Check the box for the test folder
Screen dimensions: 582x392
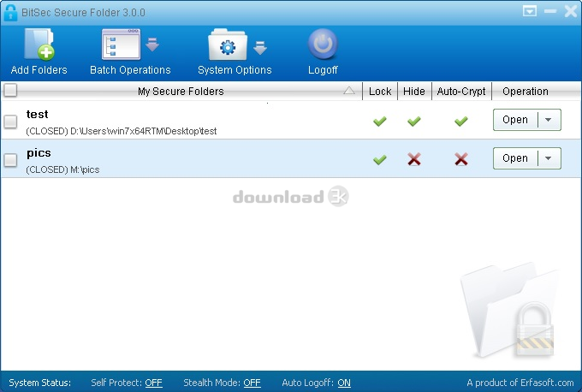click(10, 122)
